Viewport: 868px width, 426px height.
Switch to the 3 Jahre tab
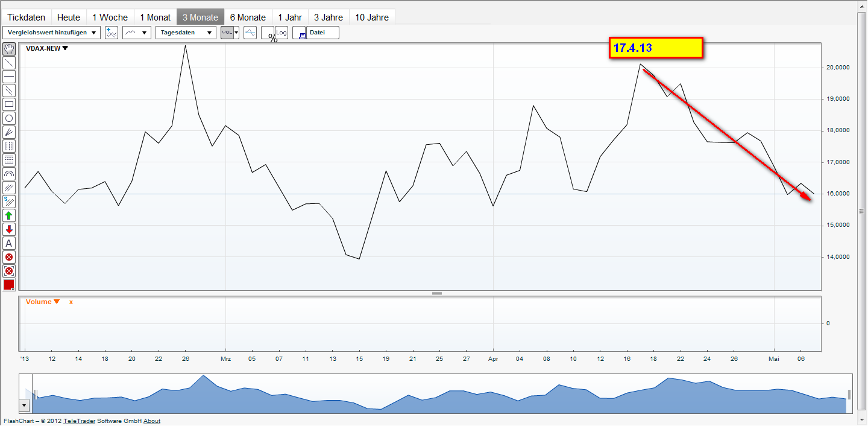click(x=329, y=17)
